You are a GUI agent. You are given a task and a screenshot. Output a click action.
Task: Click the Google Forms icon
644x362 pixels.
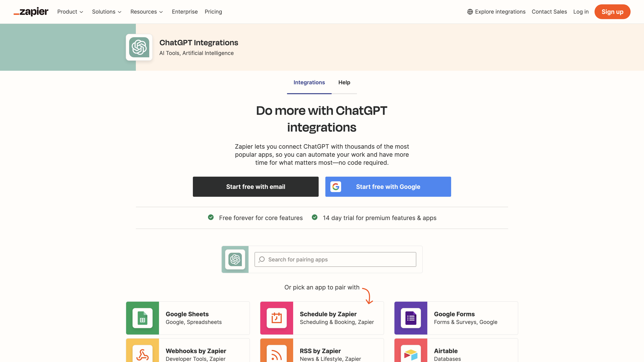pos(411,318)
